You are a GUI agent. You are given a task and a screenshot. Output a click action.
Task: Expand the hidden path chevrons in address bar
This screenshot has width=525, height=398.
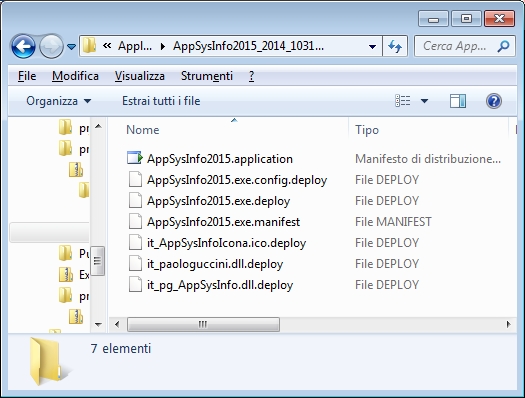tap(107, 46)
